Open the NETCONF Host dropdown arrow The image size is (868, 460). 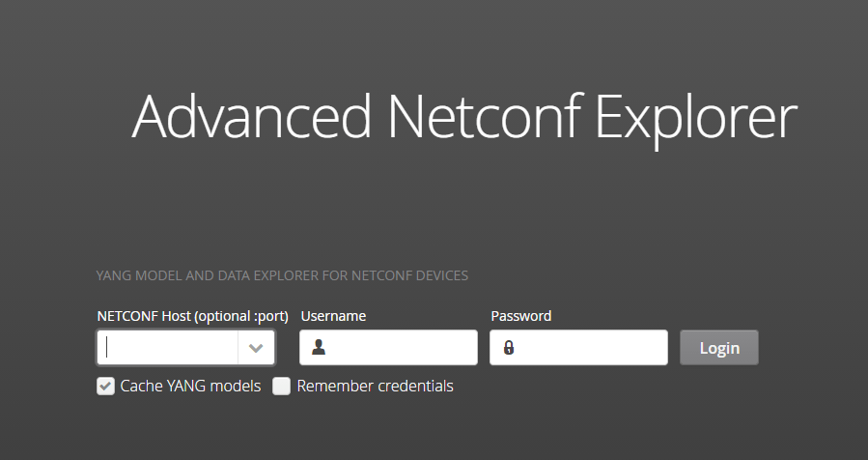pyautogui.click(x=256, y=348)
